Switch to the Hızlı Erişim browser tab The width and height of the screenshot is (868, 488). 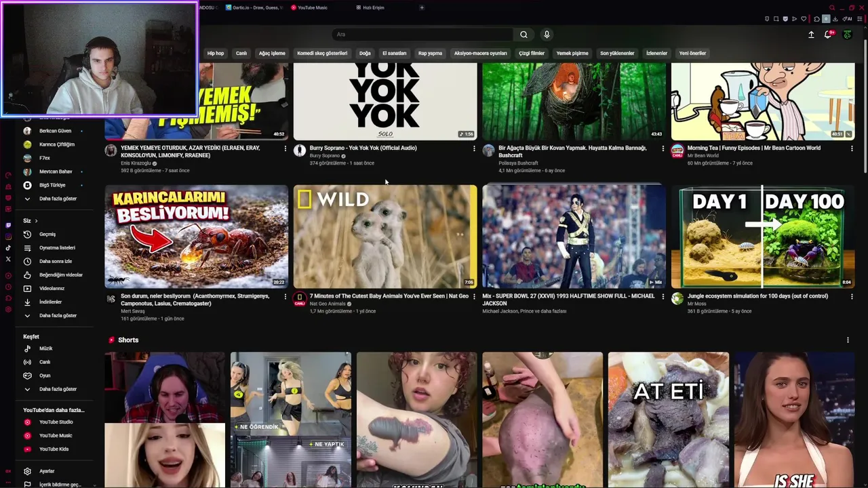374,7
